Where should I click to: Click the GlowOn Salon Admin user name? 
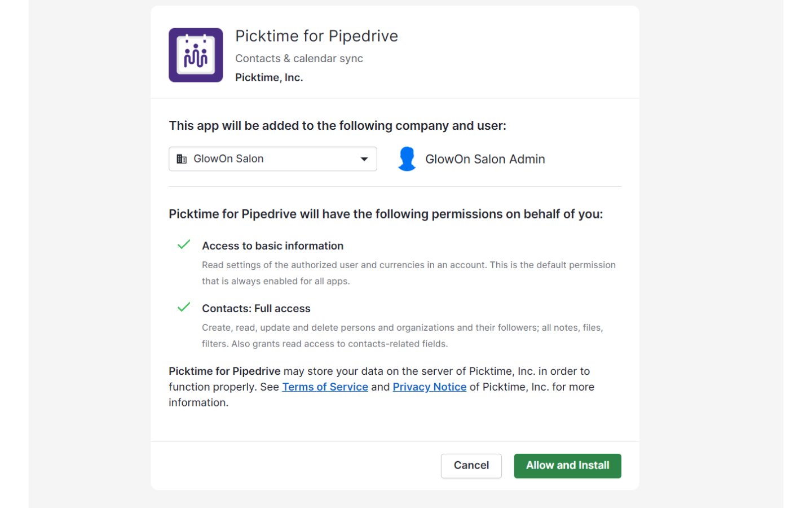485,159
